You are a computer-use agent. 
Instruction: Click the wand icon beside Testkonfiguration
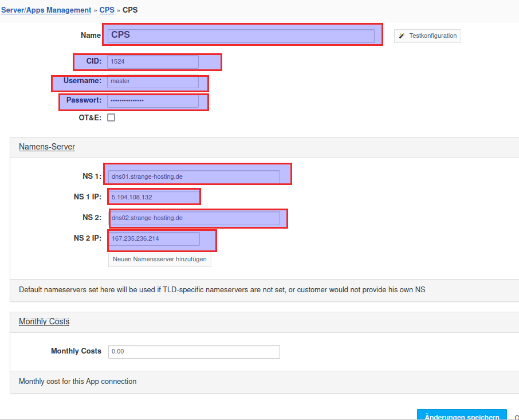click(x=402, y=36)
